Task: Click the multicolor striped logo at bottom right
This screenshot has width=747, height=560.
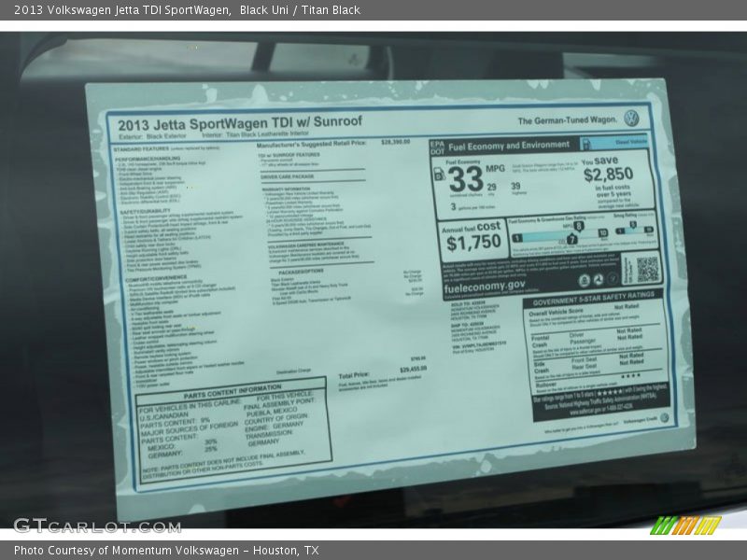Action: coord(685,525)
